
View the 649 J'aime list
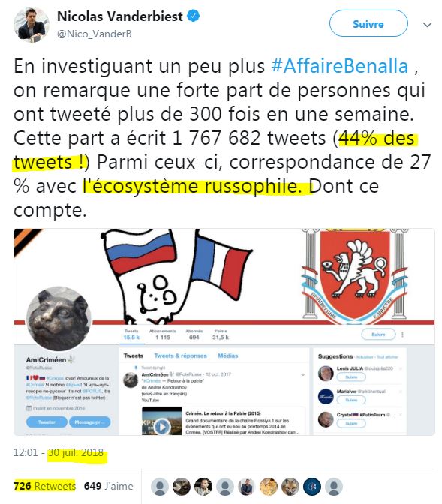click(108, 486)
